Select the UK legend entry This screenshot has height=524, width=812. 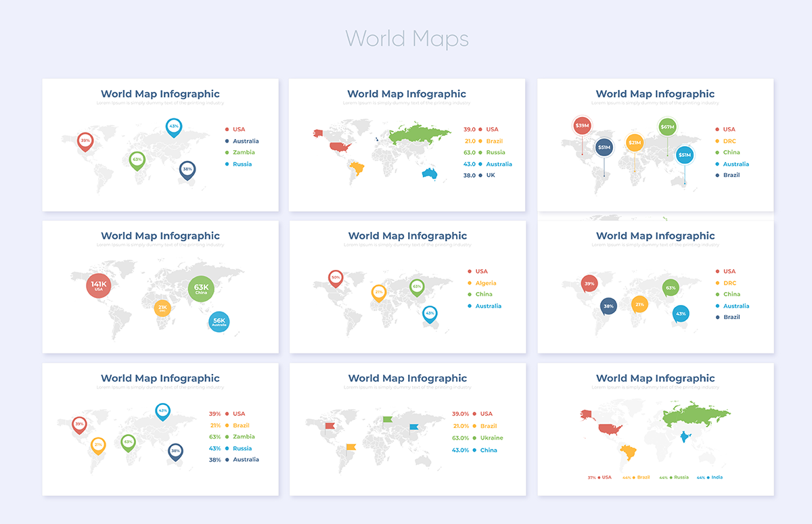[x=491, y=175]
